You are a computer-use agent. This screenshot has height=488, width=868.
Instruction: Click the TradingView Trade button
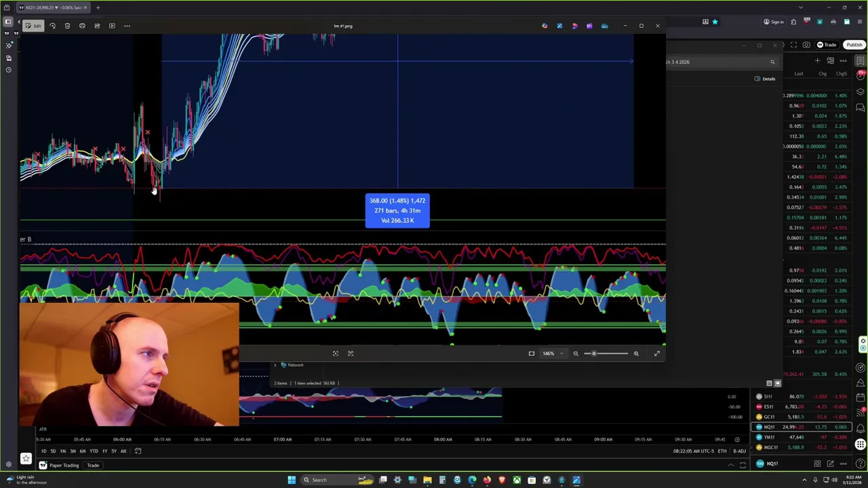click(826, 45)
